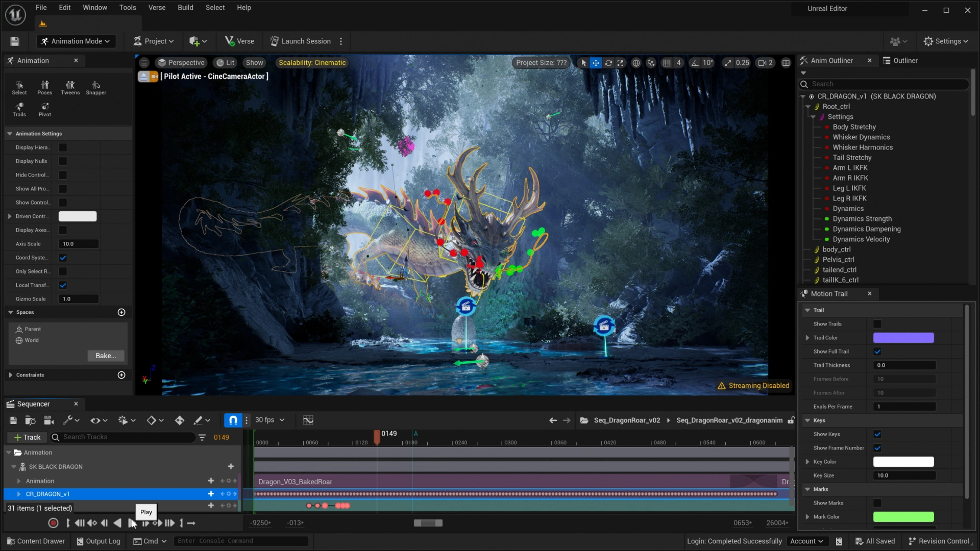Viewport: 980px width, 551px height.
Task: Toggle sequencer snapping with the magnet icon
Action: coord(233,420)
